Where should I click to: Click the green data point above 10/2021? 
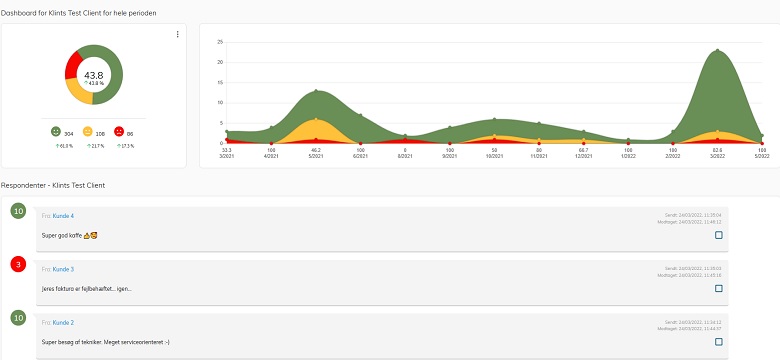[x=494, y=119]
